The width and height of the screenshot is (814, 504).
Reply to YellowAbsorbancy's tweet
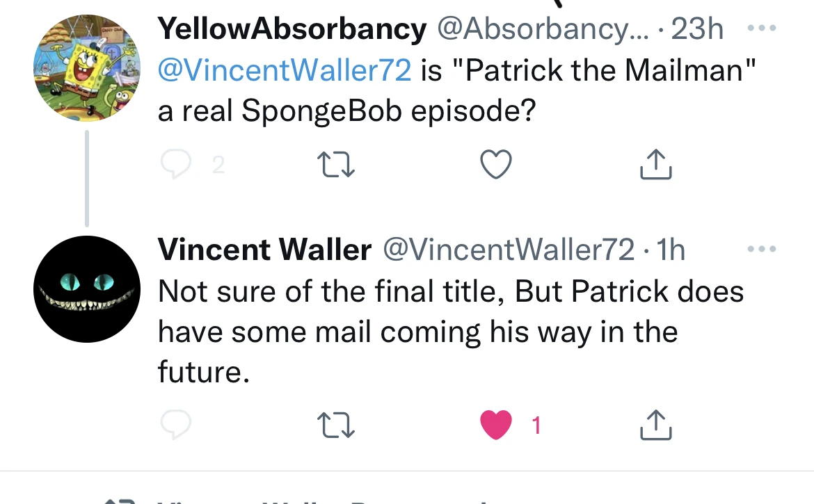point(175,164)
